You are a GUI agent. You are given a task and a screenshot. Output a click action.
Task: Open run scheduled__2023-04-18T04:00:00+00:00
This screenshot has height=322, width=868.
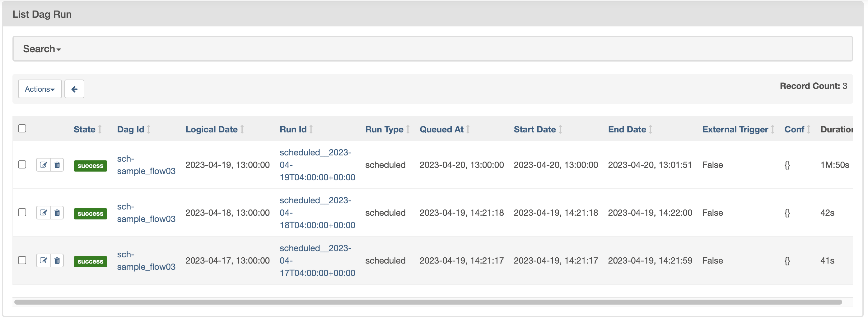(x=317, y=213)
